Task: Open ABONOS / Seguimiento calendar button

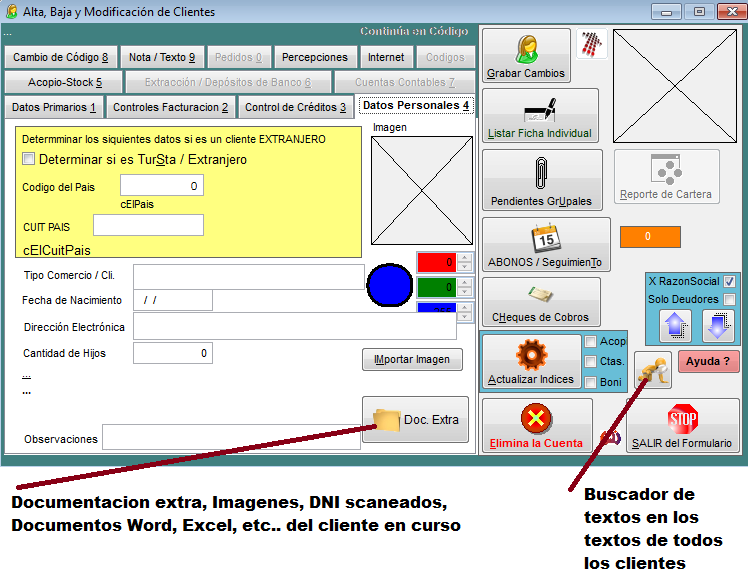Action: 545,245
